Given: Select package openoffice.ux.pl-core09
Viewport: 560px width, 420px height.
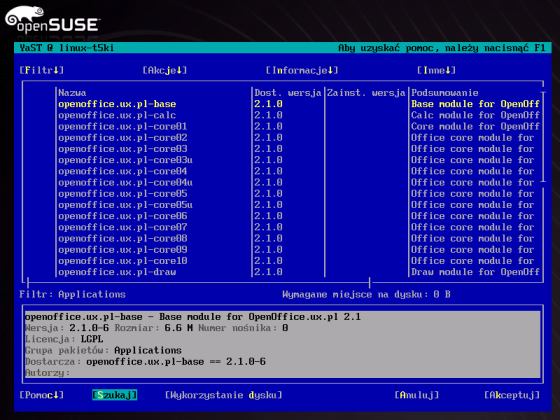Looking at the screenshot, I should 122,249.
